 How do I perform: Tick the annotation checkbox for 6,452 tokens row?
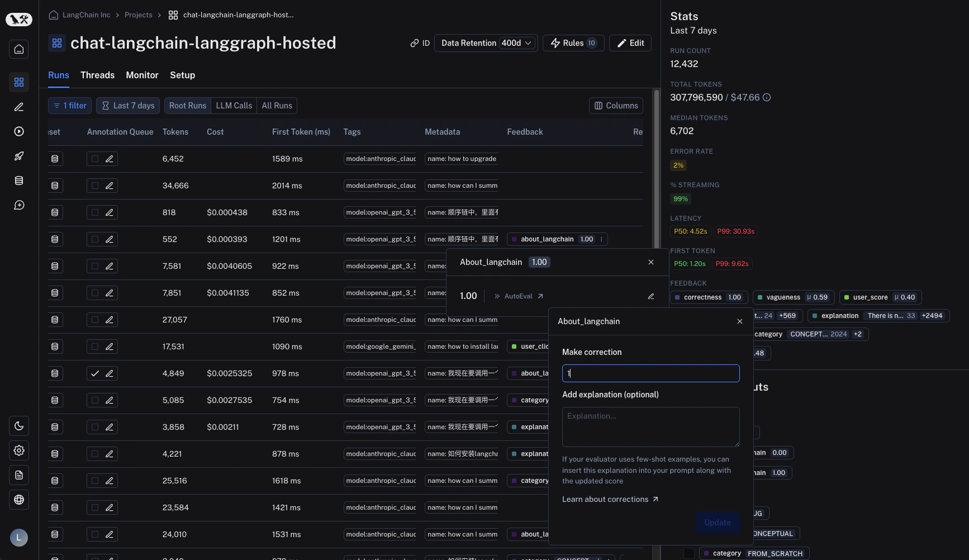point(95,159)
